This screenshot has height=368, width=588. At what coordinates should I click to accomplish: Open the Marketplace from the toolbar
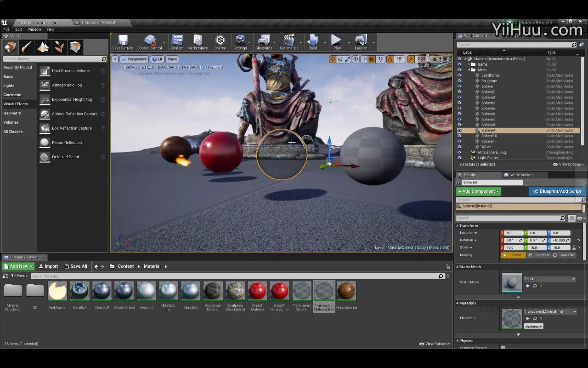tap(198, 42)
